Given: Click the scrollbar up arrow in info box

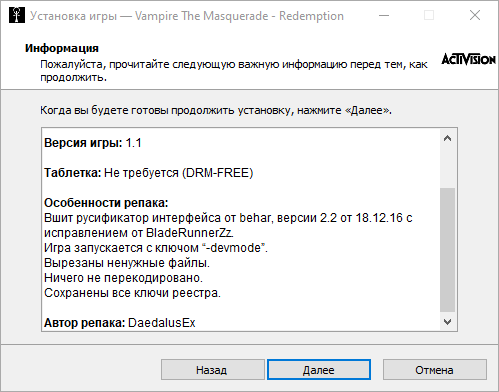Looking at the screenshot, I should (x=447, y=138).
